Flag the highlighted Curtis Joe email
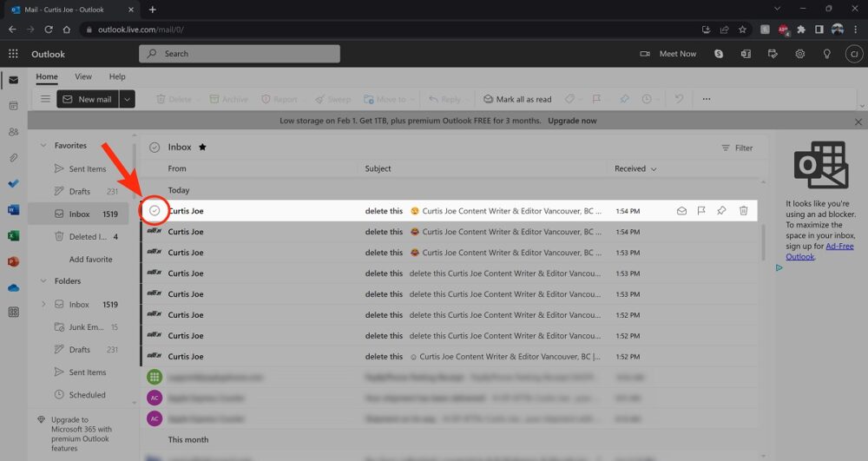868x461 pixels. click(701, 211)
